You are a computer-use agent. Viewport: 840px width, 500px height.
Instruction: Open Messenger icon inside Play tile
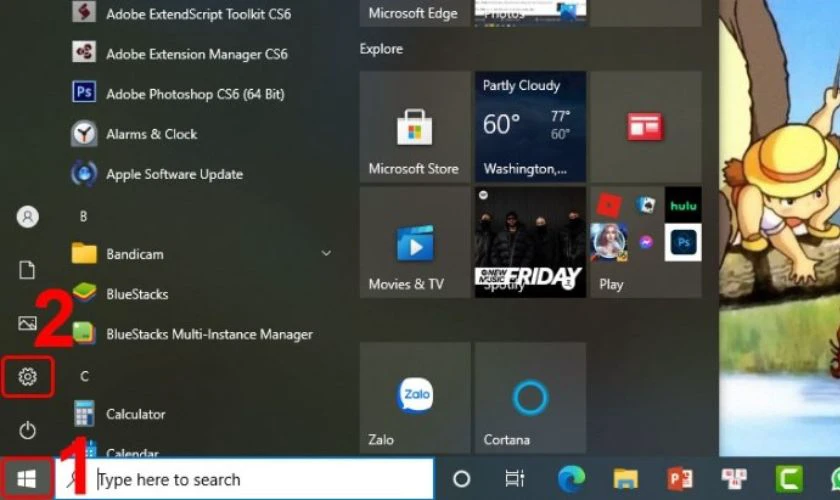coord(646,242)
